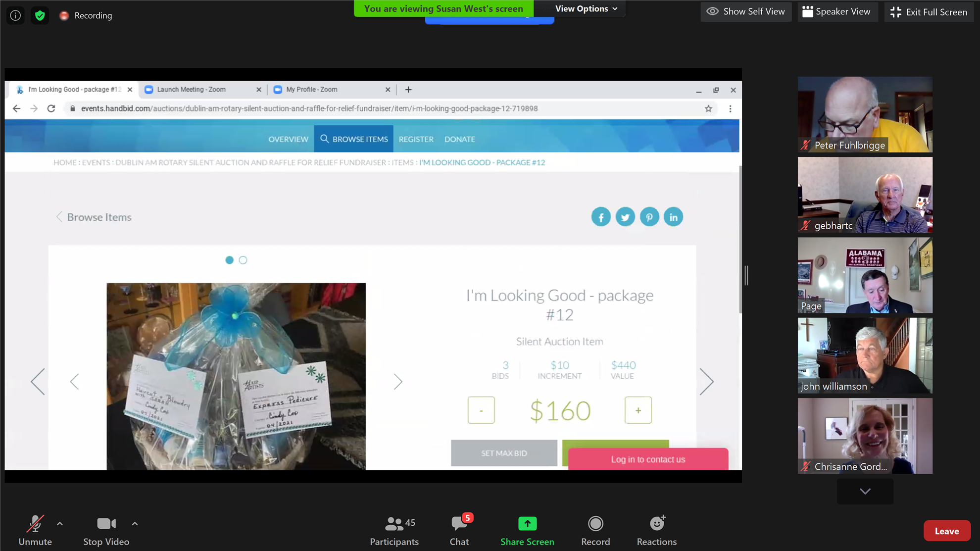The height and width of the screenshot is (551, 980).
Task: Switch to Speaker View
Action: pos(836,12)
